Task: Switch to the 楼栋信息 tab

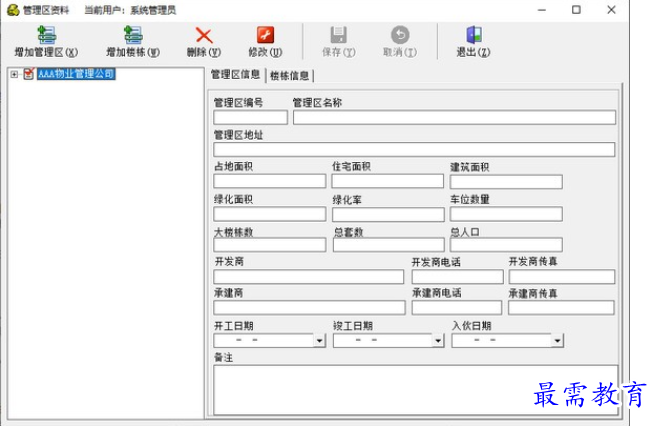Action: 289,76
